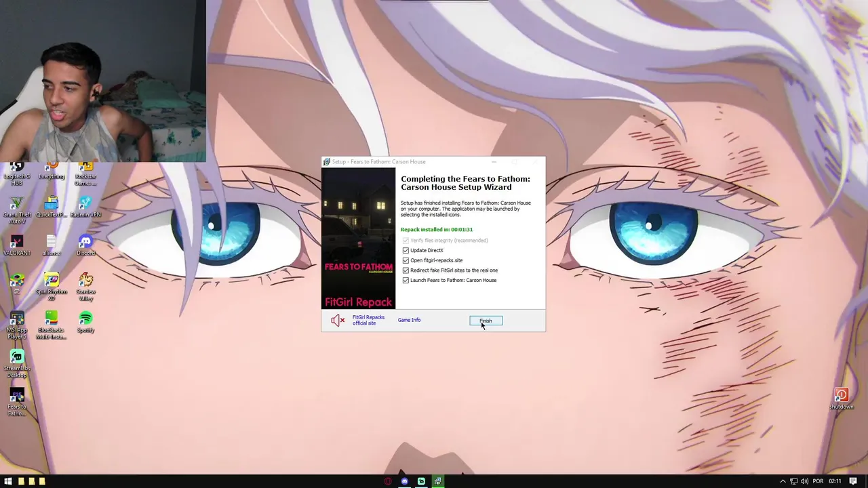Open the Windows Start menu
The height and width of the screenshot is (488, 868).
pyautogui.click(x=8, y=481)
